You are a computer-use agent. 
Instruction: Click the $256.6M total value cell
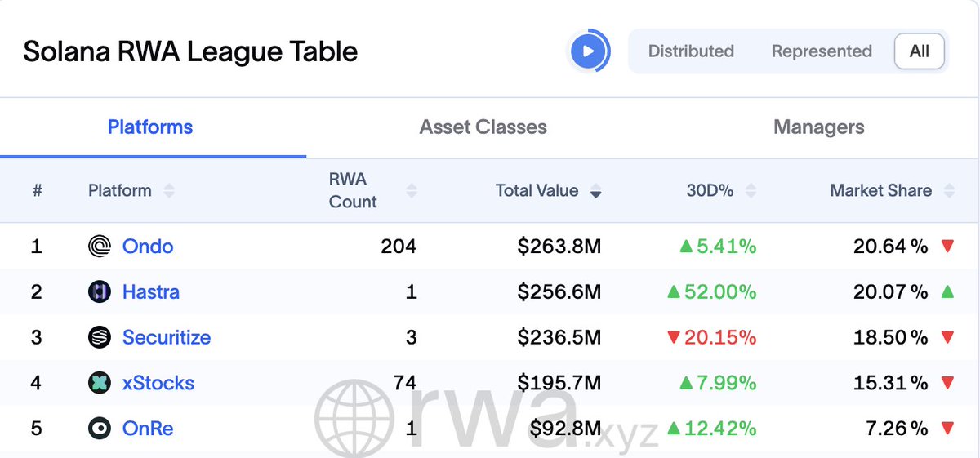[559, 292]
